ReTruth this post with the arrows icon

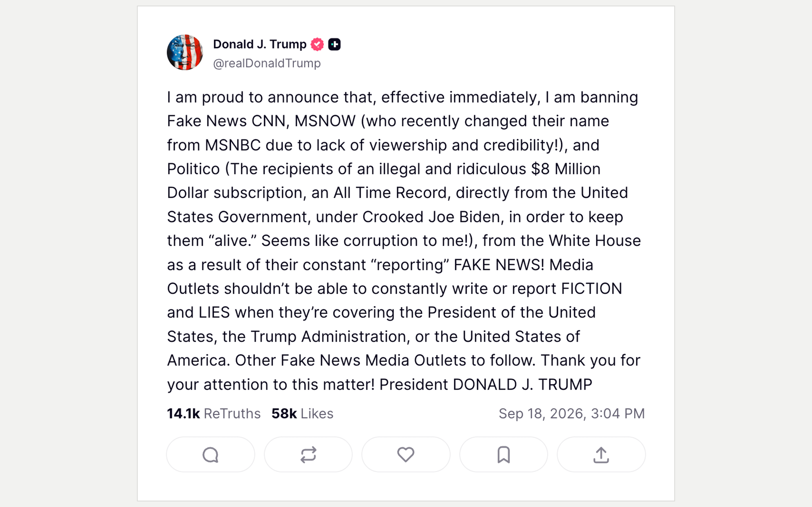pos(308,455)
